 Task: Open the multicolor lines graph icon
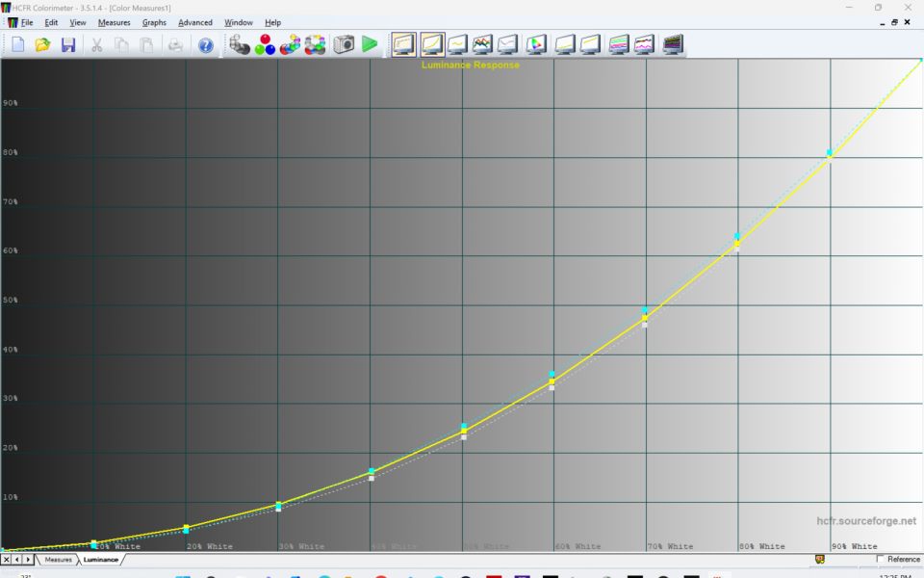[619, 45]
